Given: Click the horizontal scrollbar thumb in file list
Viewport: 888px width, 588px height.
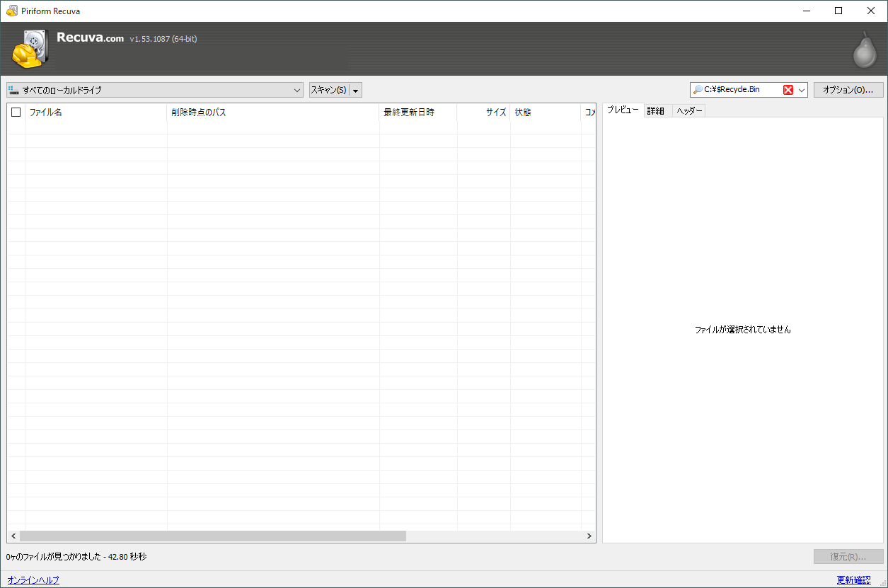Looking at the screenshot, I should click(x=212, y=536).
